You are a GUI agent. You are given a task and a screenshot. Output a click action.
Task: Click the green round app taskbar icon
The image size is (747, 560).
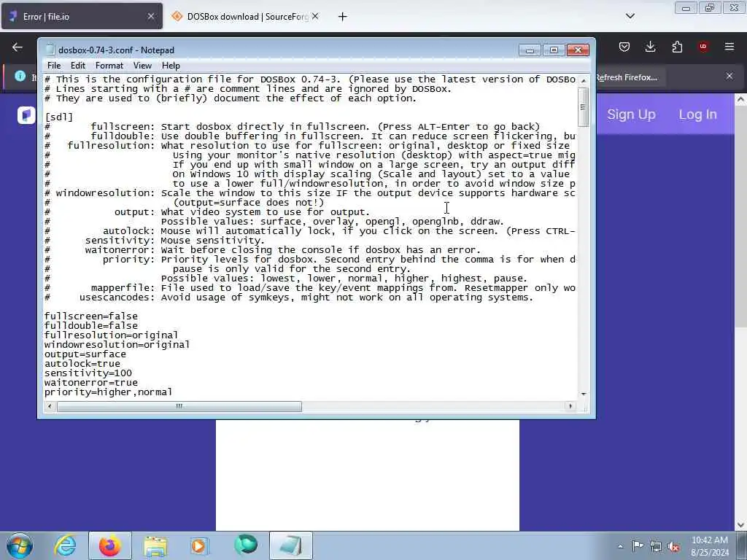pyautogui.click(x=245, y=545)
